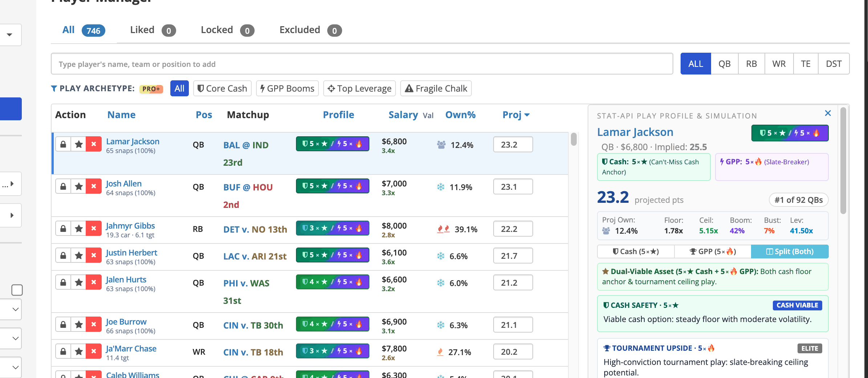Switch simulation view to Cash (5×★)

click(x=636, y=252)
